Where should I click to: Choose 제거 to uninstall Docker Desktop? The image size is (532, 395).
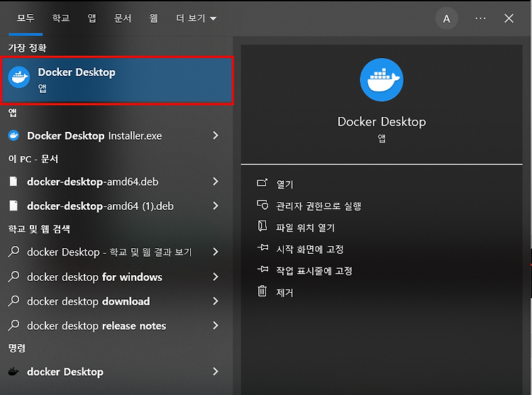284,293
